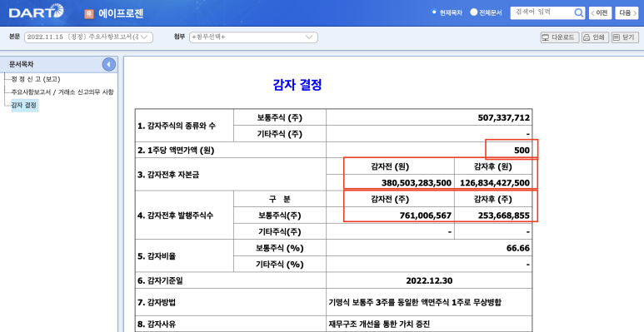The image size is (644, 332).
Task: Select the 전체문서 radio button
Action: click(x=473, y=12)
